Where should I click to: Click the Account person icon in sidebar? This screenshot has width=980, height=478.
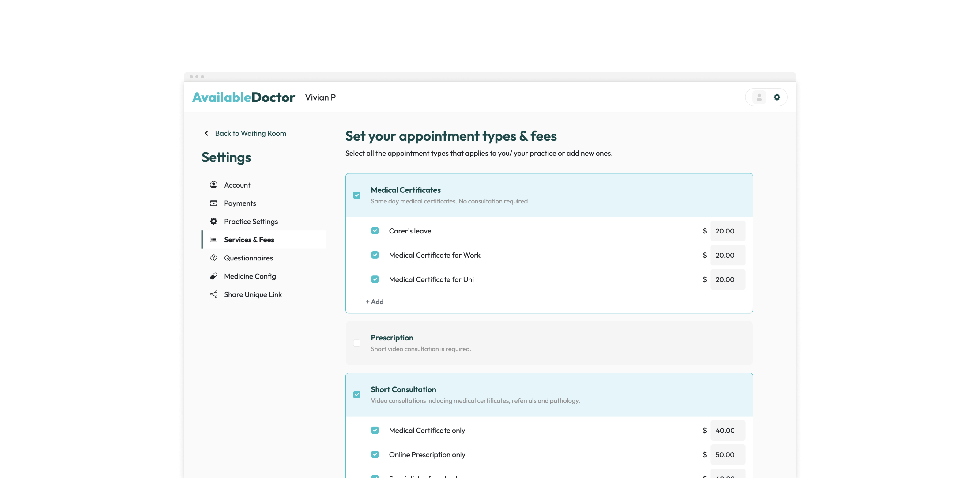pos(213,185)
